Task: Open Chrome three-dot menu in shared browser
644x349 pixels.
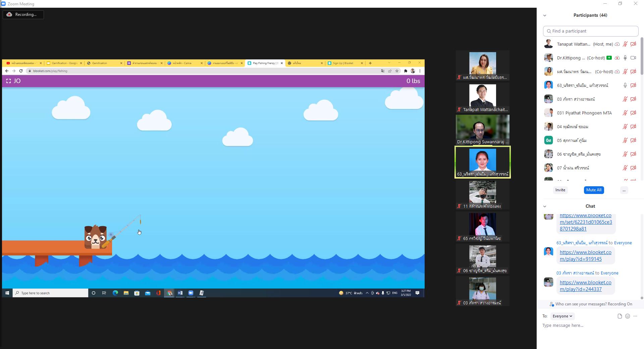Action: tap(420, 71)
